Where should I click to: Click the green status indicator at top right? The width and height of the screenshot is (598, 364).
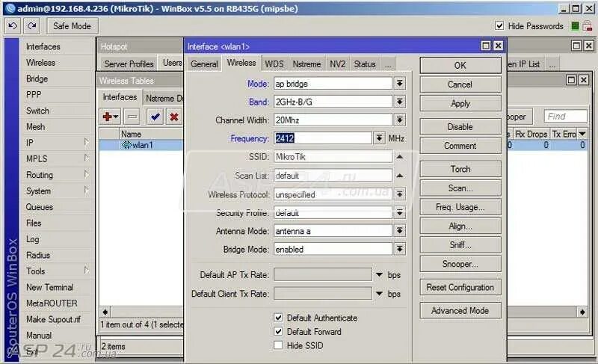coord(575,26)
